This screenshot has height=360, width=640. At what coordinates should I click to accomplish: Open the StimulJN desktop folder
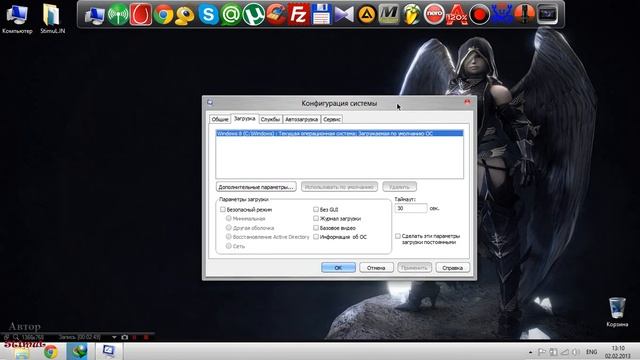52,18
